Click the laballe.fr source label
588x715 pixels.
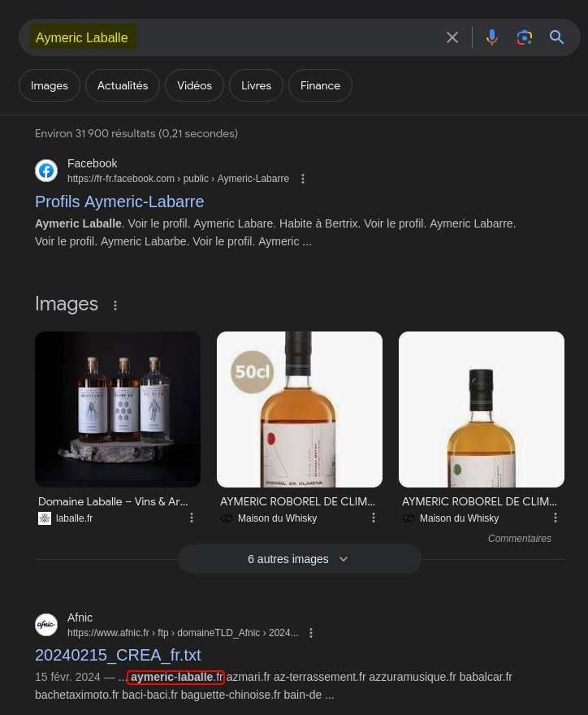tap(74, 518)
